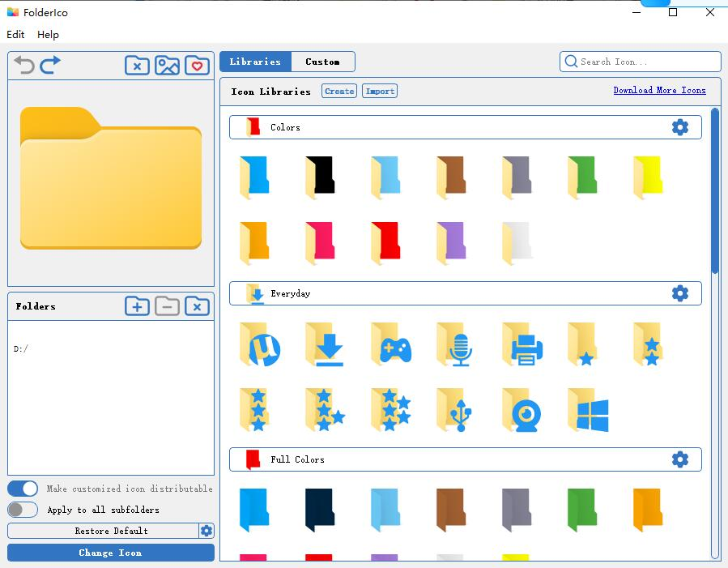Viewport: 728px width, 568px height.
Task: Open the Edit menu
Action: click(15, 35)
